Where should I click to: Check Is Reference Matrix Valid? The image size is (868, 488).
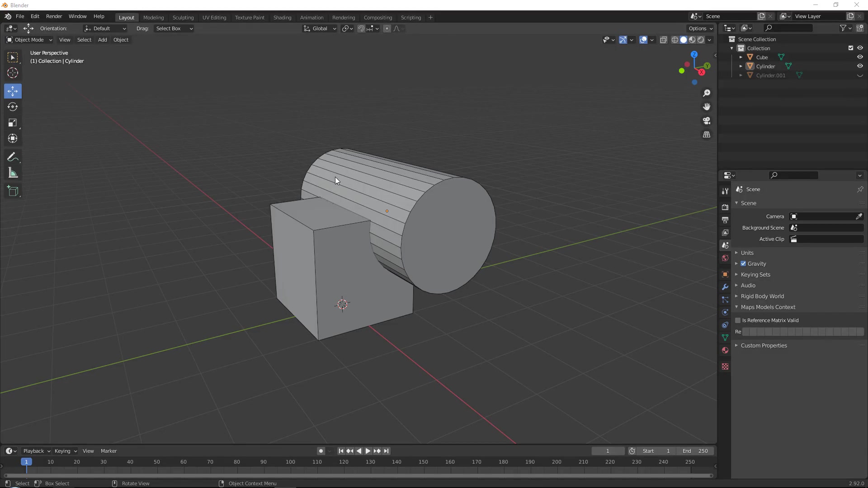tap(738, 320)
